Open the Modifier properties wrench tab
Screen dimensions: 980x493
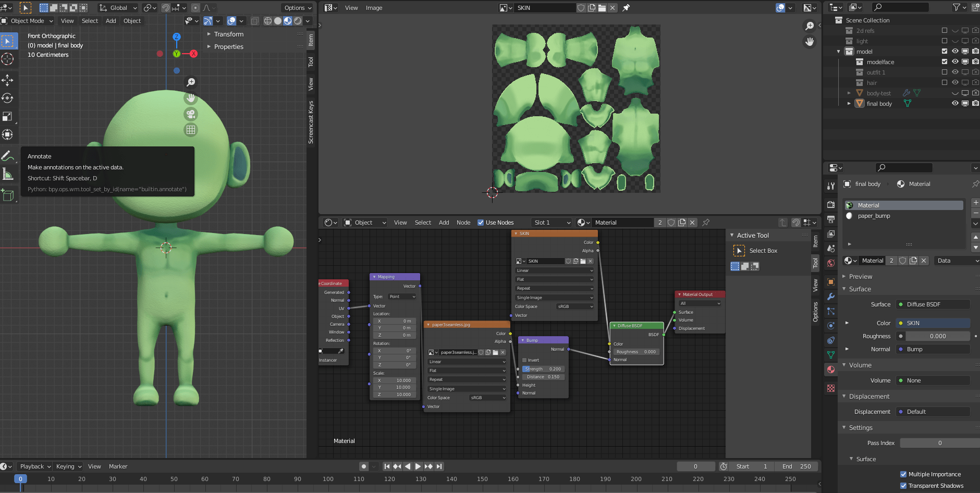[x=831, y=297]
